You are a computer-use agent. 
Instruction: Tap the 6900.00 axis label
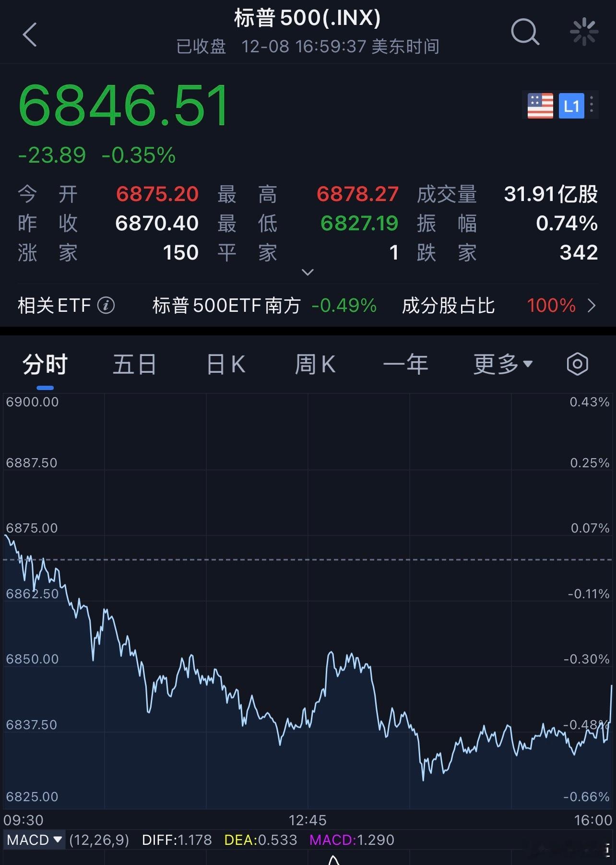click(32, 402)
